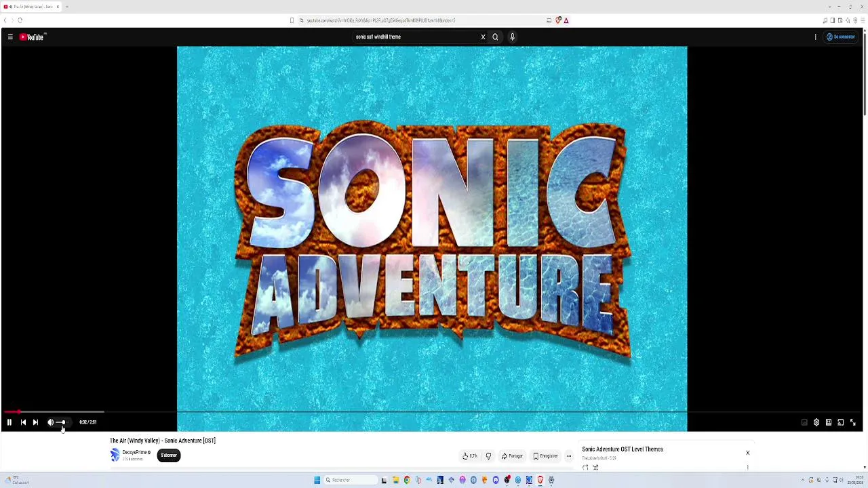Go to the YouTube home logo
This screenshot has height=488, width=868.
point(32,37)
